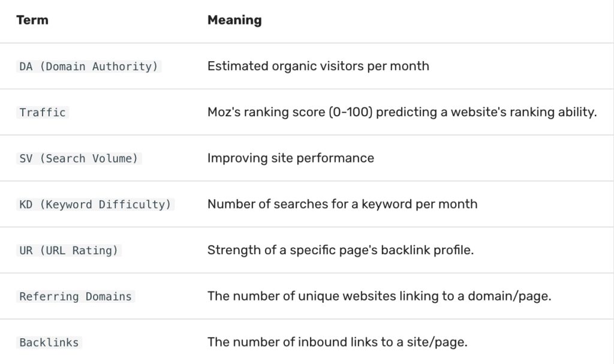Viewport: 614px width, 364px height.
Task: Click the "Traffic" term label
Action: tap(43, 113)
